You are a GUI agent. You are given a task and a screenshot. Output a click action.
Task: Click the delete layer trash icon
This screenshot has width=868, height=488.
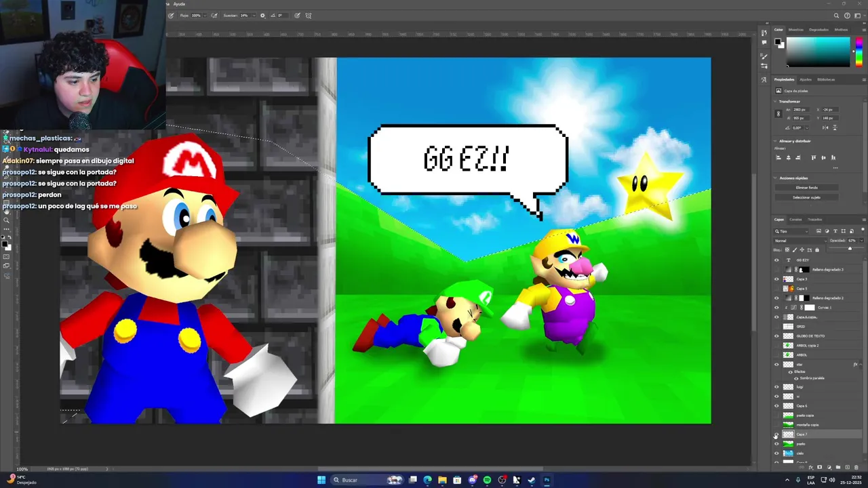pyautogui.click(x=856, y=467)
